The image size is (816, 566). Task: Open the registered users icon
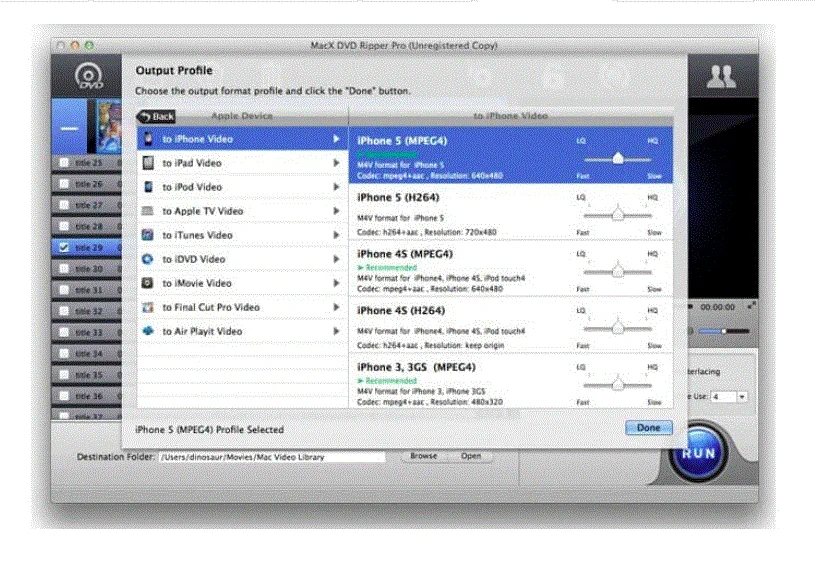tap(721, 76)
